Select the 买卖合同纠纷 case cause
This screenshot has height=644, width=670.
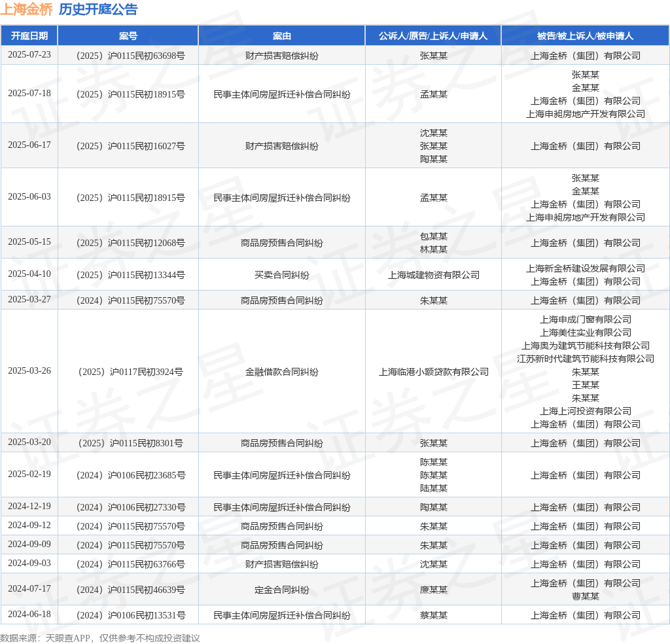pyautogui.click(x=282, y=275)
